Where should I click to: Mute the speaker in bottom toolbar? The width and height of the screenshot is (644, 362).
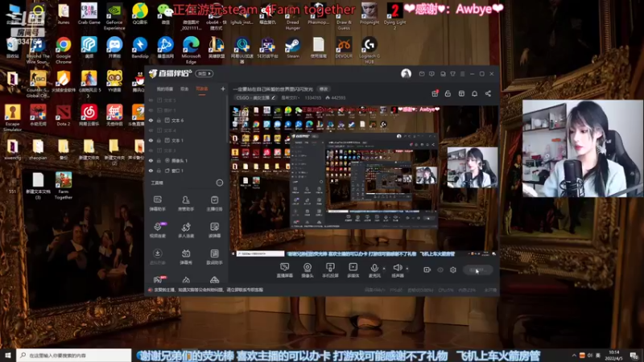click(x=397, y=270)
